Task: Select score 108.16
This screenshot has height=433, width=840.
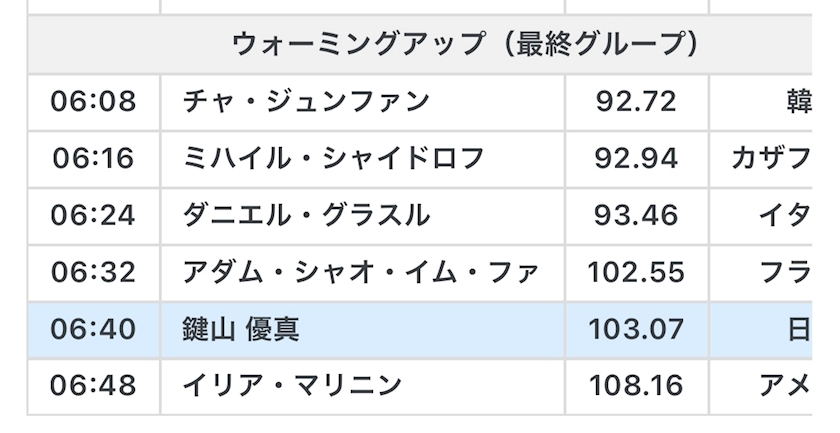Action: coord(636,385)
